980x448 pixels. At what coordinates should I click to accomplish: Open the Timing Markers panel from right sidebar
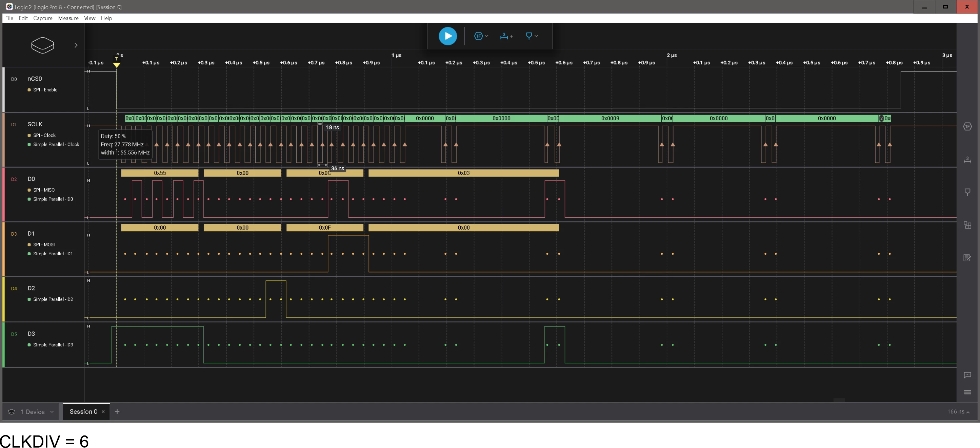(967, 192)
